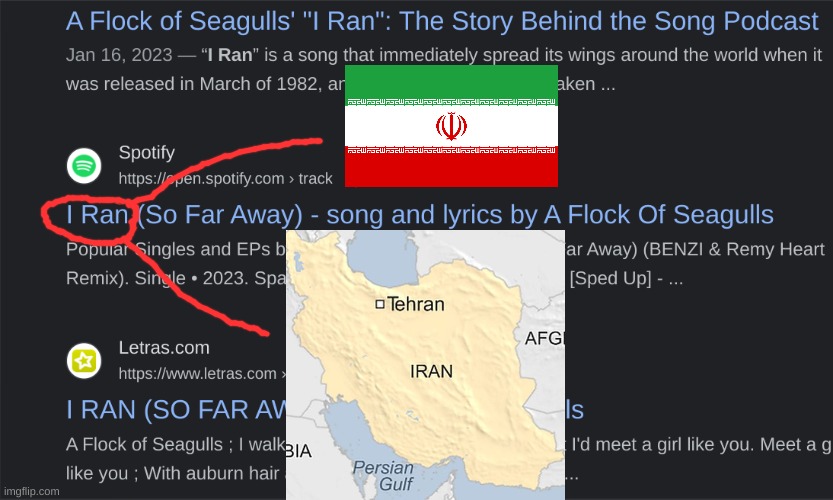Viewport: 833px width, 500px height.
Task: Click the square city marker beside Tehran
Action: coord(379,304)
